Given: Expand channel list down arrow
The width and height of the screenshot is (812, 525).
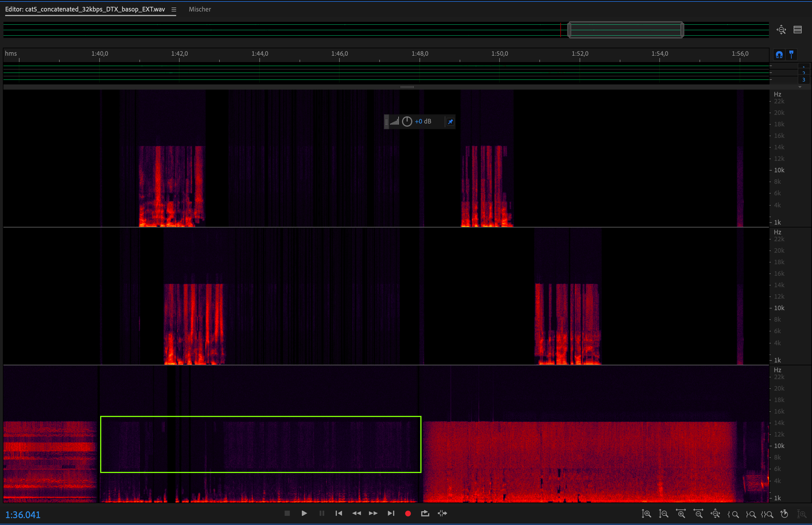Looking at the screenshot, I should [x=800, y=87].
